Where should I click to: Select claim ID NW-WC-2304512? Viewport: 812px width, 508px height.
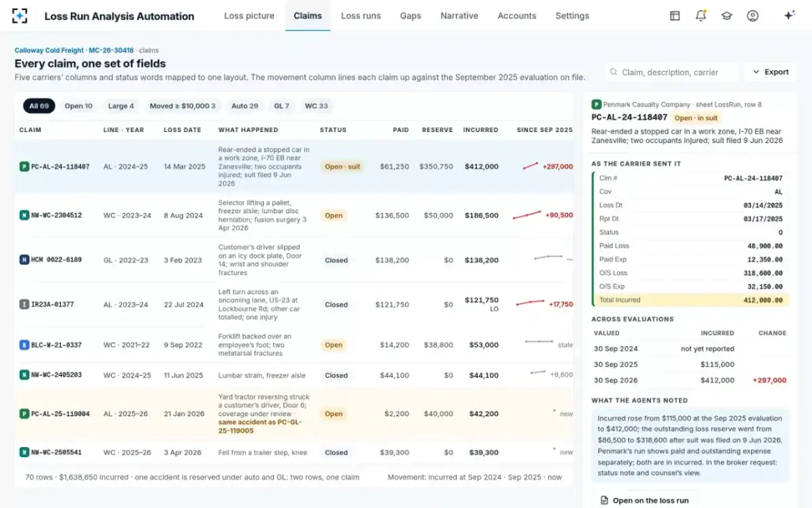(56, 215)
